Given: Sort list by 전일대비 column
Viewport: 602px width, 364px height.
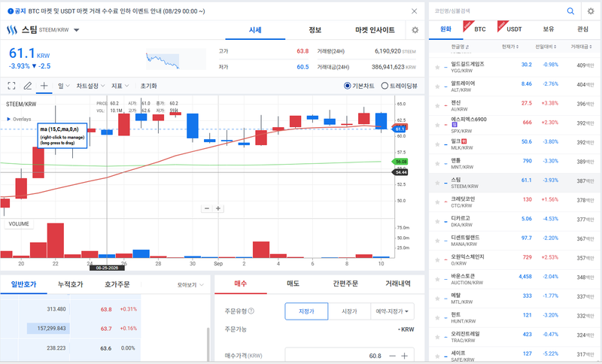Looking at the screenshot, I should [546, 47].
